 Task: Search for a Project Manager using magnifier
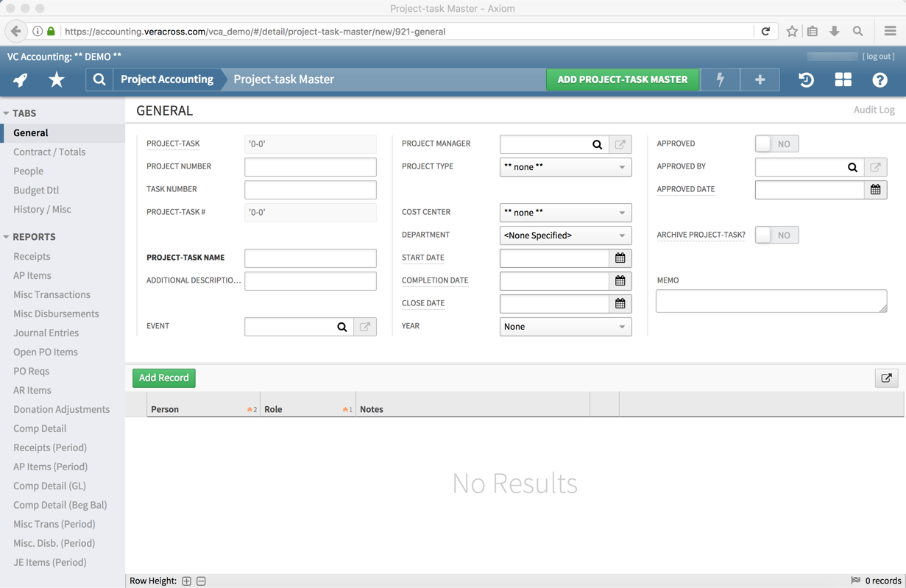597,144
